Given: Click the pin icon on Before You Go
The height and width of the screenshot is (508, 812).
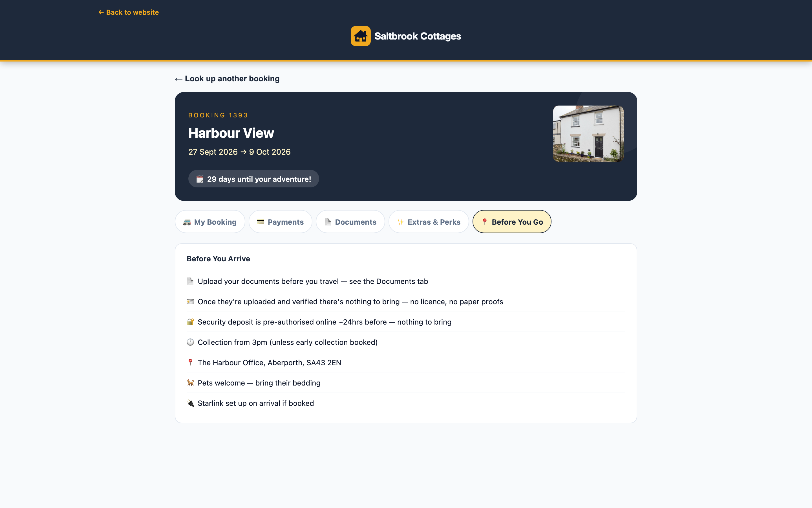Looking at the screenshot, I should click(484, 222).
